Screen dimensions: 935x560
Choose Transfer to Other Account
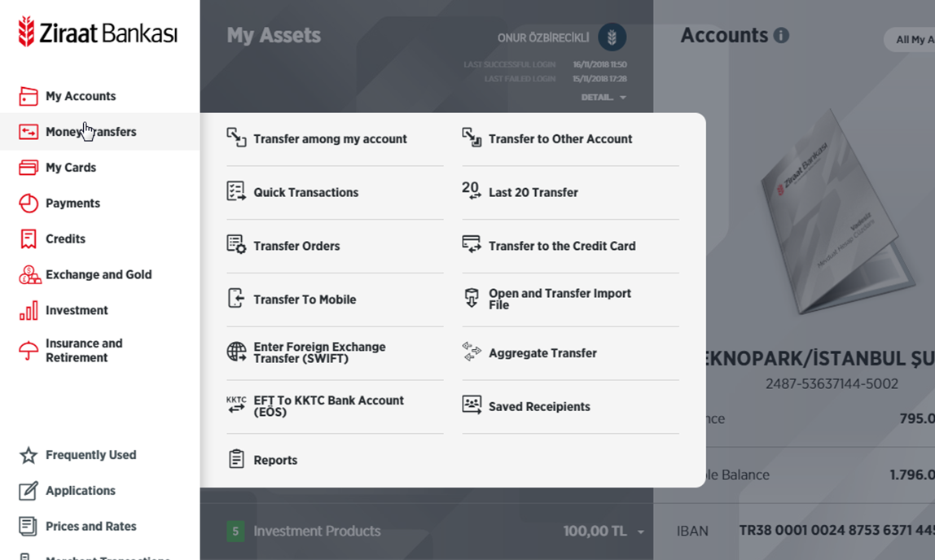click(x=560, y=139)
